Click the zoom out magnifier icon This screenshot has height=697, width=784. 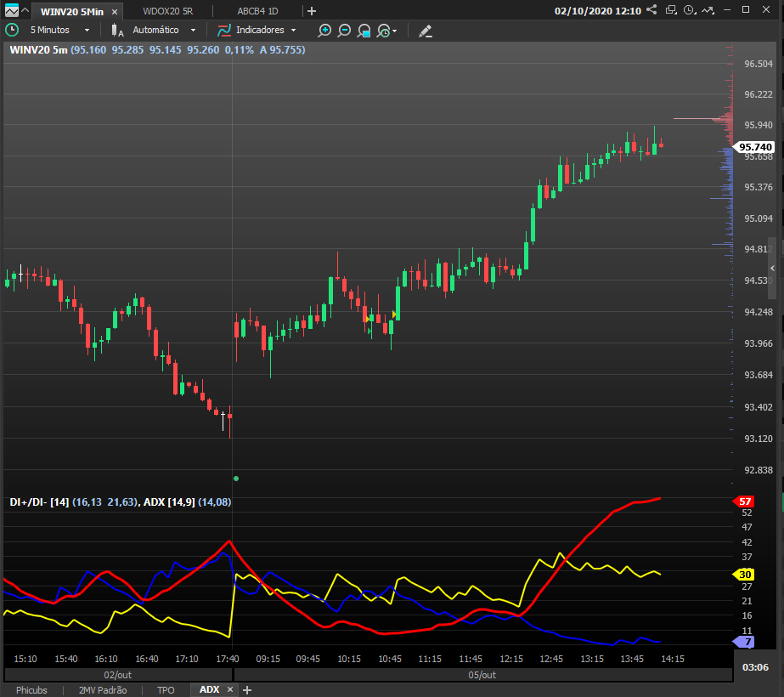[344, 31]
